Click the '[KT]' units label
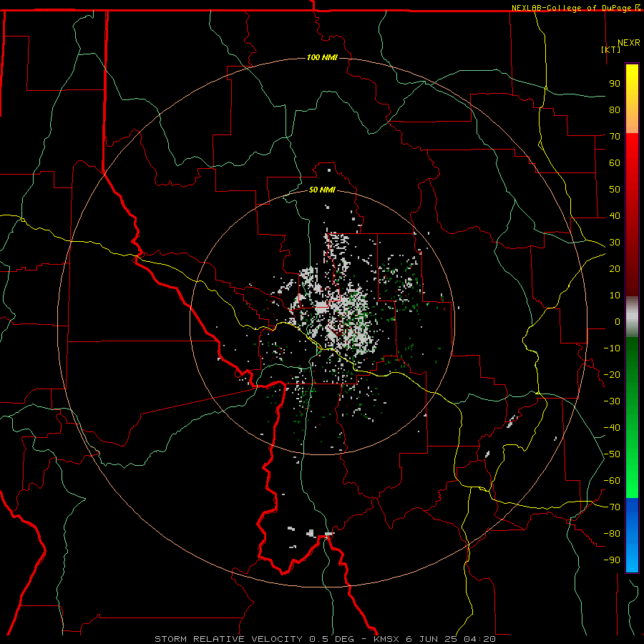644x644 pixels. (611, 49)
